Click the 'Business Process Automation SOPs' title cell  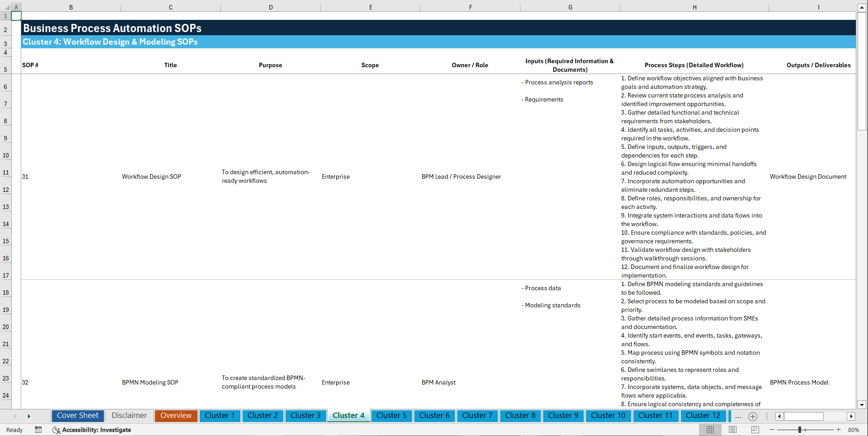tap(113, 28)
